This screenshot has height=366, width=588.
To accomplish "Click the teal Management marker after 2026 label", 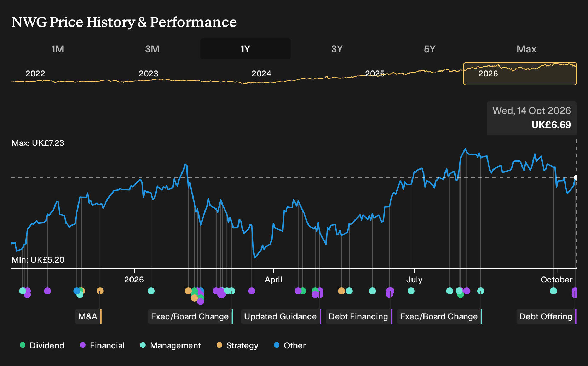I will pos(151,291).
